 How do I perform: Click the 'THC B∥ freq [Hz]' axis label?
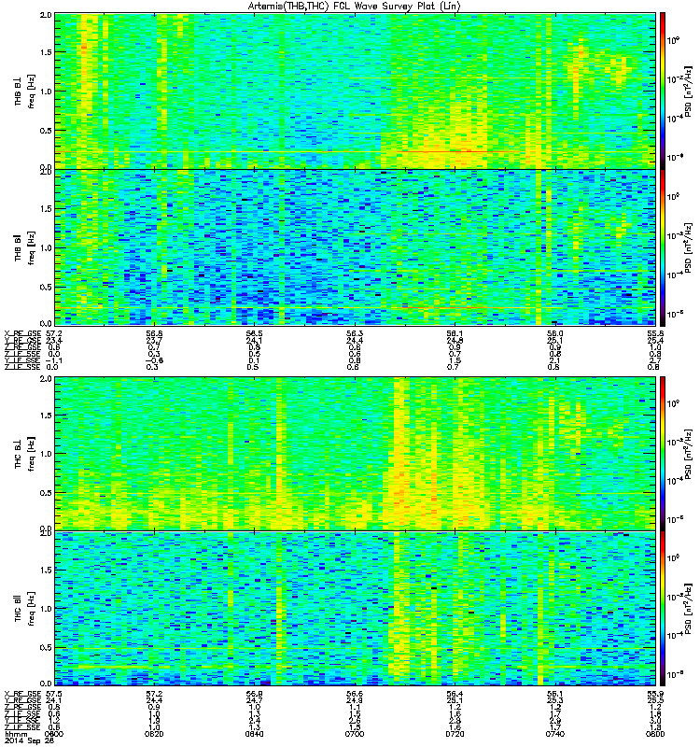coord(25,609)
